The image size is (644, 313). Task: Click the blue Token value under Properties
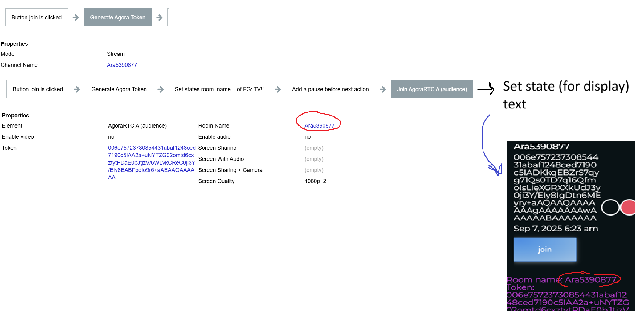tap(151, 163)
